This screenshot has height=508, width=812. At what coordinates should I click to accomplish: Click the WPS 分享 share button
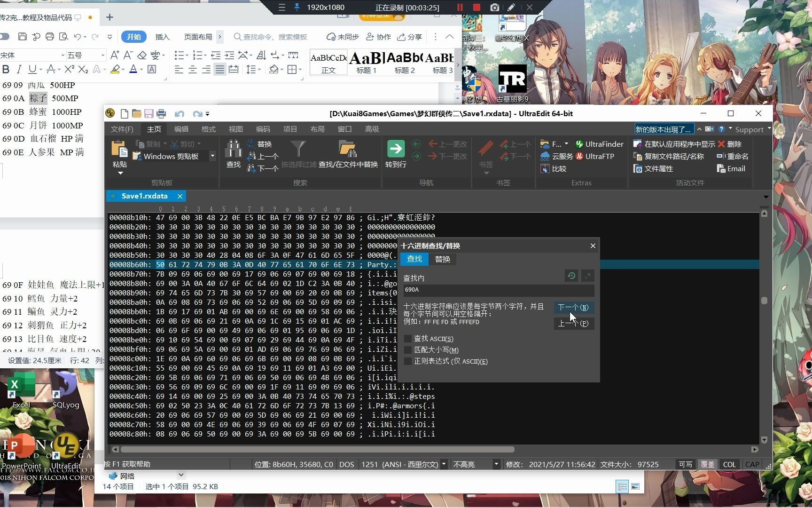[x=409, y=37]
